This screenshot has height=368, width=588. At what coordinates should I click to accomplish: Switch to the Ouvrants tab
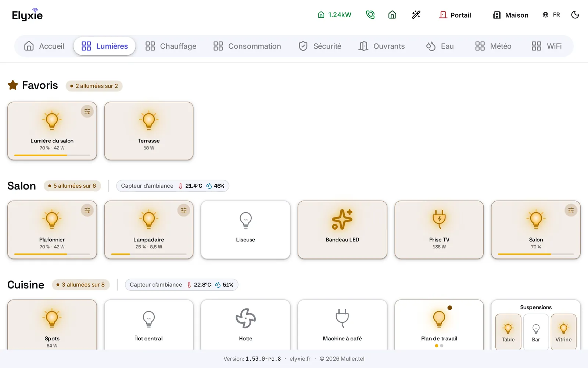[382, 46]
